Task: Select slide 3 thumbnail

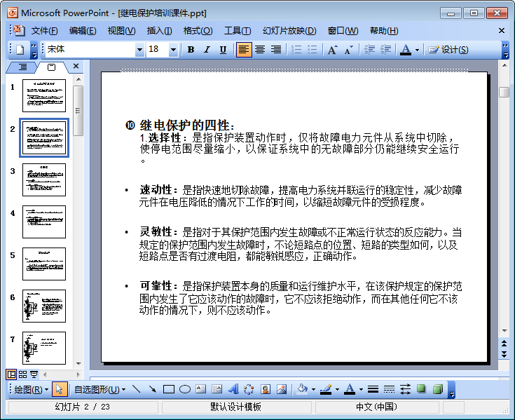Action: click(44, 179)
